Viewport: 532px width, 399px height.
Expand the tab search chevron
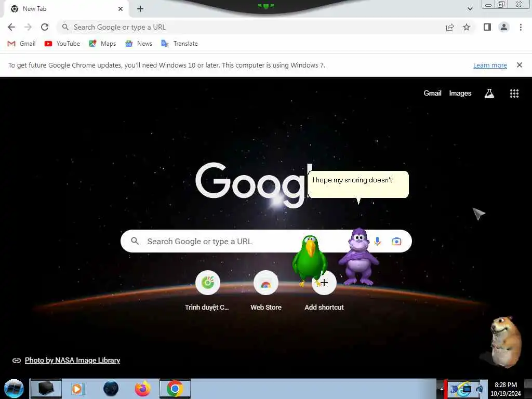point(470,8)
